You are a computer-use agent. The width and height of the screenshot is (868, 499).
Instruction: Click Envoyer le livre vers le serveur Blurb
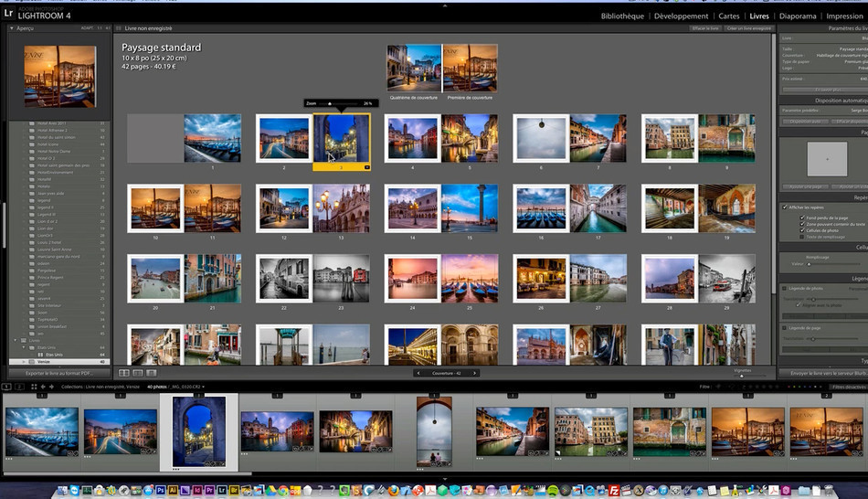click(823, 373)
